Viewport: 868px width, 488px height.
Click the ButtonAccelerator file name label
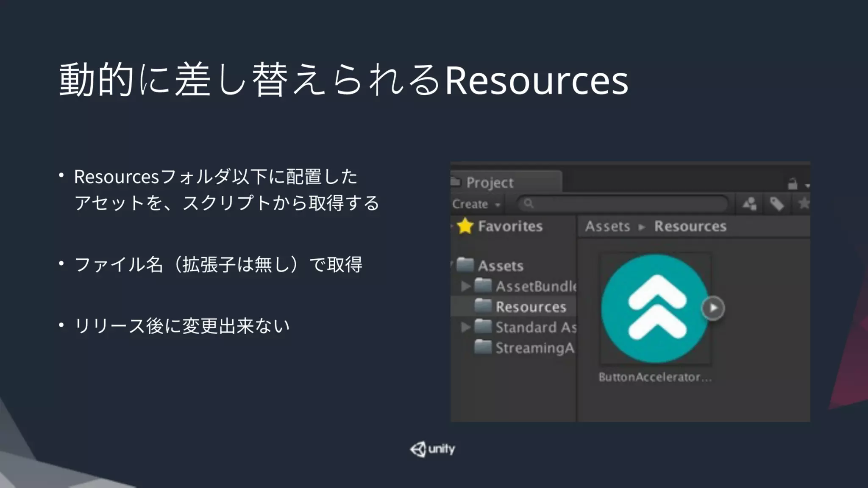tap(655, 377)
